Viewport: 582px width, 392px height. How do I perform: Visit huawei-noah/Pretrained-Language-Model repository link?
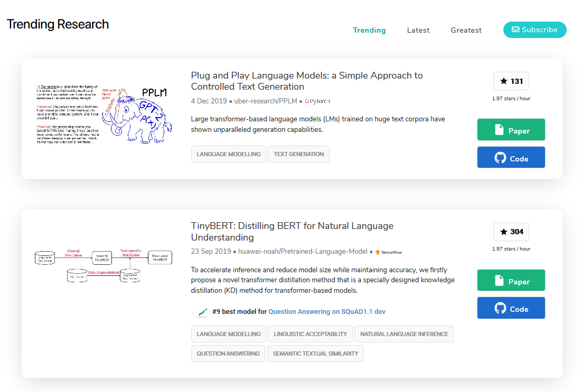point(303,252)
